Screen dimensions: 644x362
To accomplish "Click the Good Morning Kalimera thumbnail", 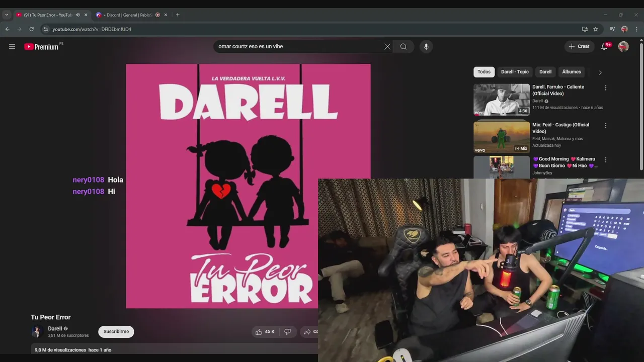I will (x=502, y=167).
